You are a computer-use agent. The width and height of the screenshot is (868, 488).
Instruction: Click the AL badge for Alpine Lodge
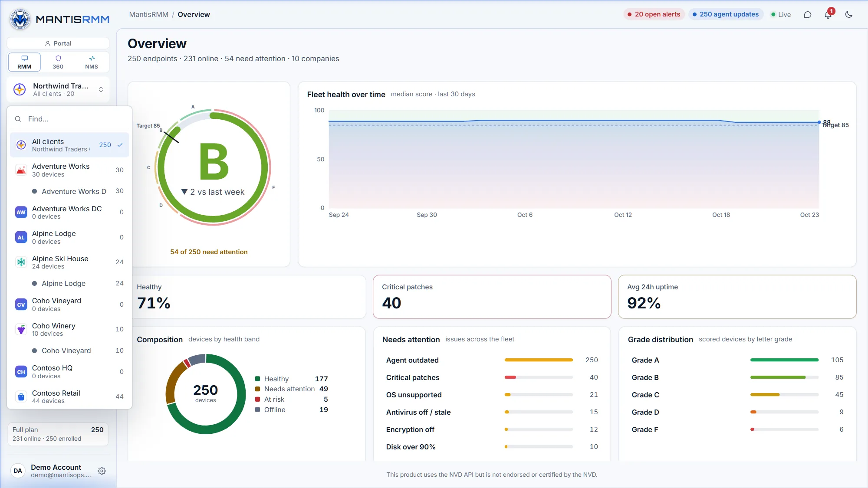[x=21, y=238]
